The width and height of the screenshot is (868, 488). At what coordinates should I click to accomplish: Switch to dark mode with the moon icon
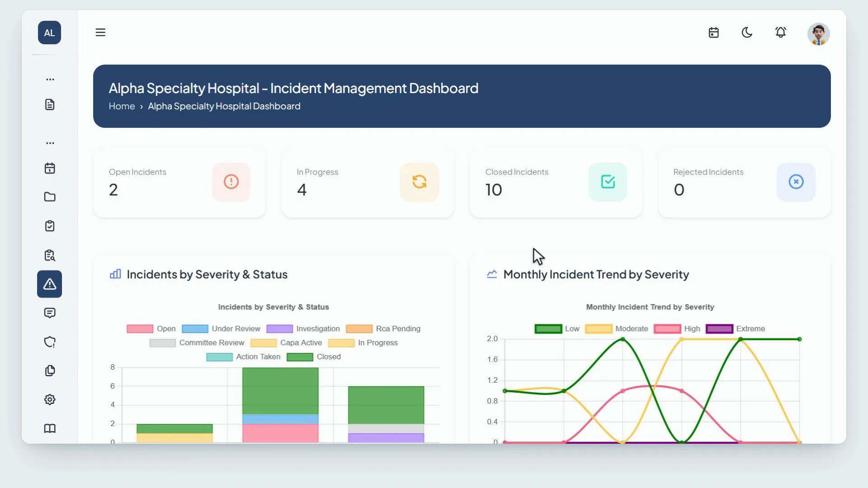[747, 33]
